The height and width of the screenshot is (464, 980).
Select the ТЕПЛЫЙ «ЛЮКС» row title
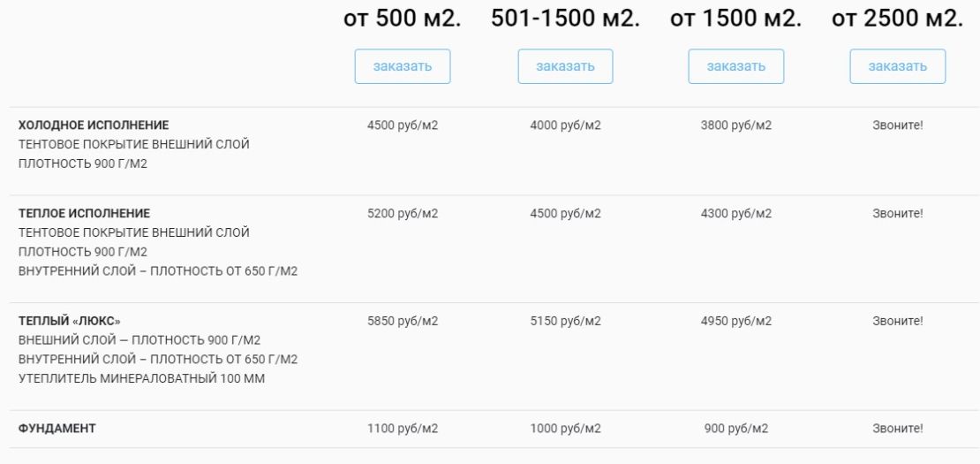point(70,321)
